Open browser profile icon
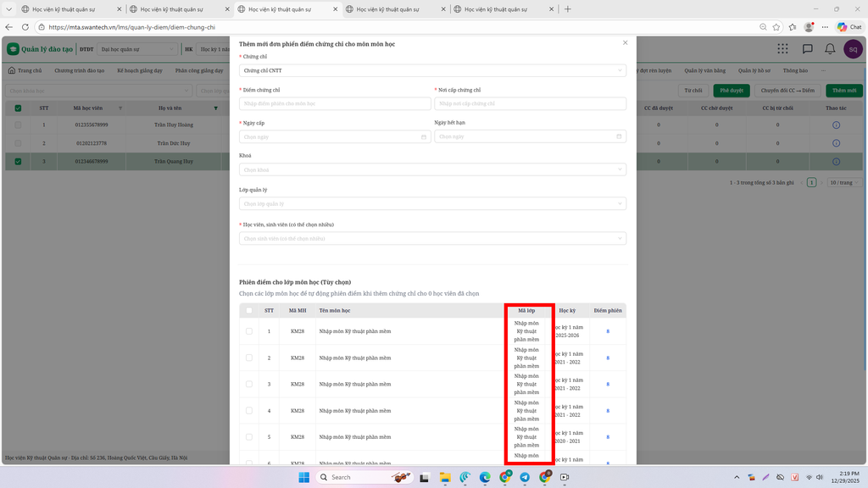Screen dimensions: 868x488 pos(809,26)
